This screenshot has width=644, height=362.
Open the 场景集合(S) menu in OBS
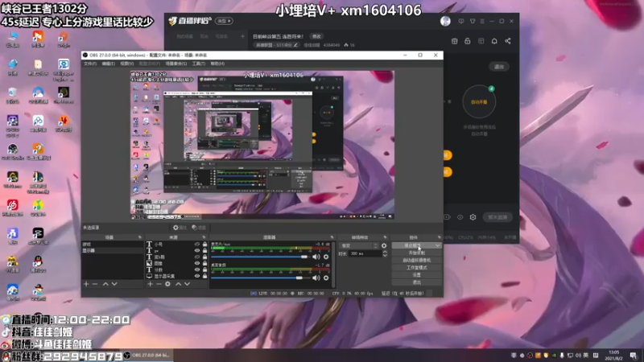pos(176,64)
